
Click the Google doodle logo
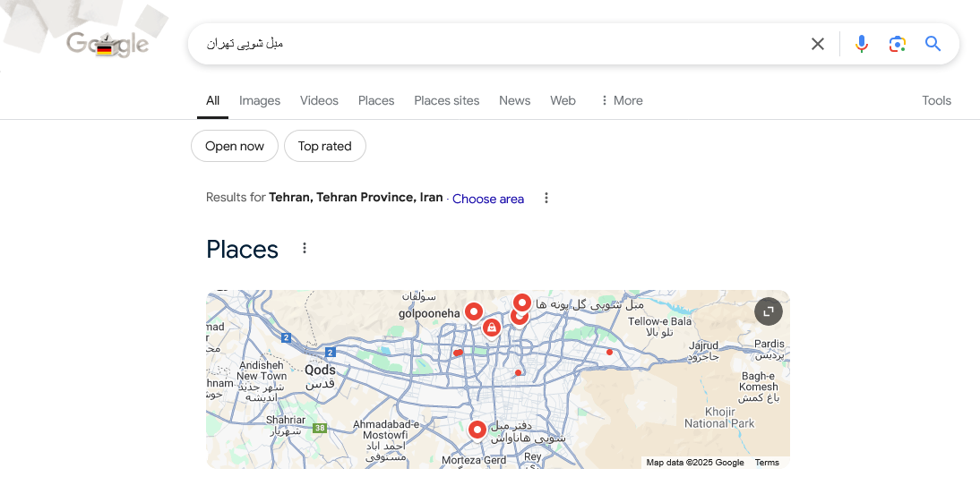tap(107, 44)
